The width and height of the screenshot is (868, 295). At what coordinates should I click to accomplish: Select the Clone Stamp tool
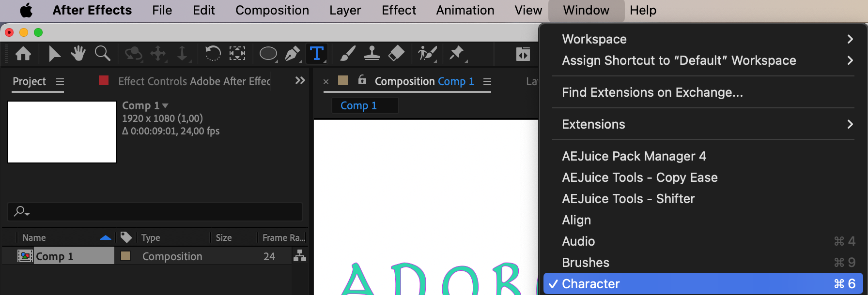(372, 54)
